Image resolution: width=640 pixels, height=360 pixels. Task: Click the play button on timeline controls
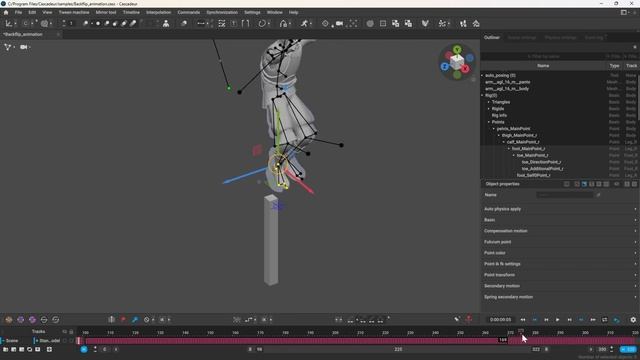click(558, 320)
